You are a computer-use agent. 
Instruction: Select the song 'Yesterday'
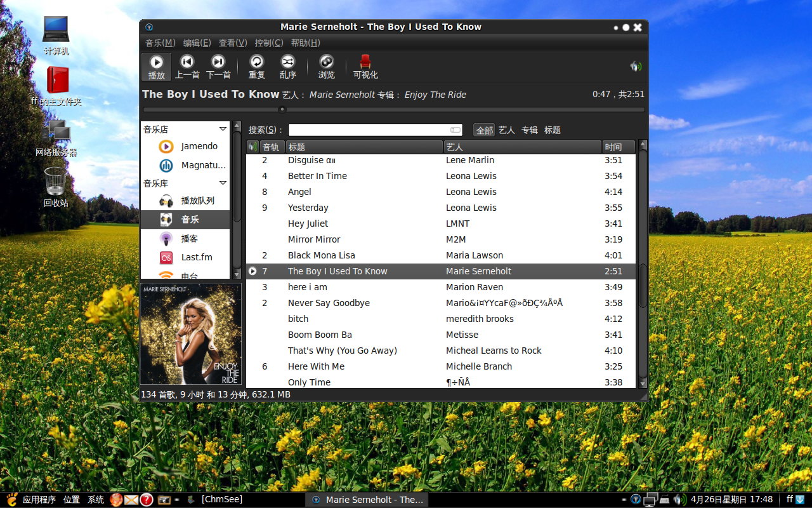441,208
